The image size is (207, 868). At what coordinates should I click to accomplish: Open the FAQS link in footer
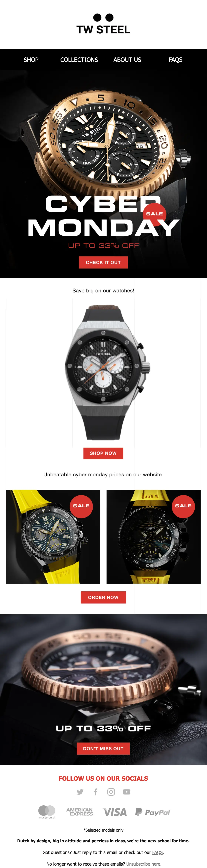pos(157,852)
